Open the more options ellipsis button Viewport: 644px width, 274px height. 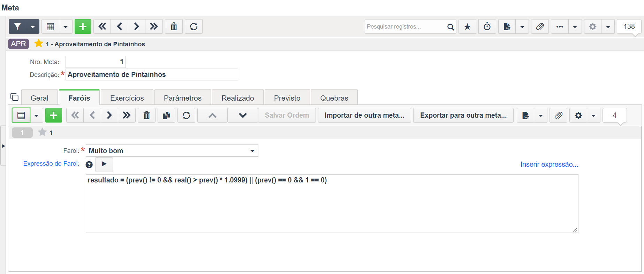(x=560, y=26)
